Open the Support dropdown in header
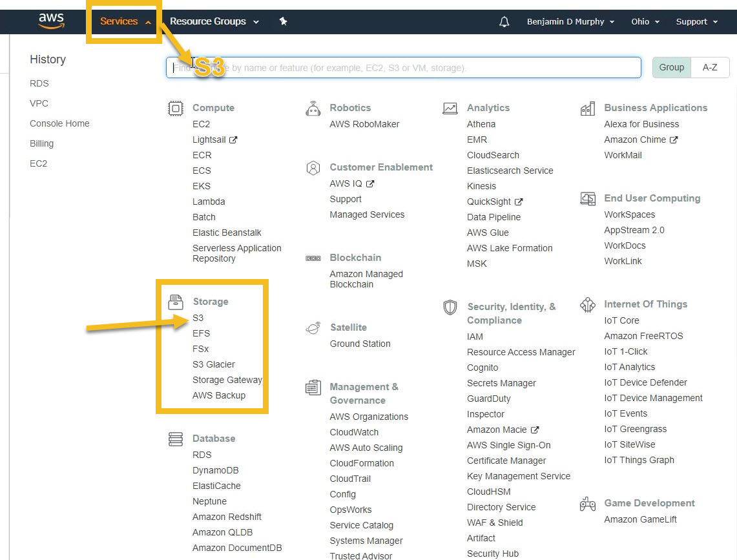Screen dimensions: 737x560 tap(696, 21)
